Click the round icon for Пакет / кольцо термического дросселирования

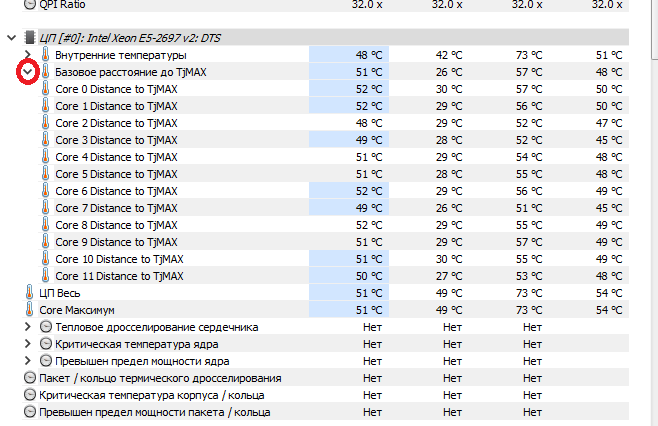pos(29,378)
